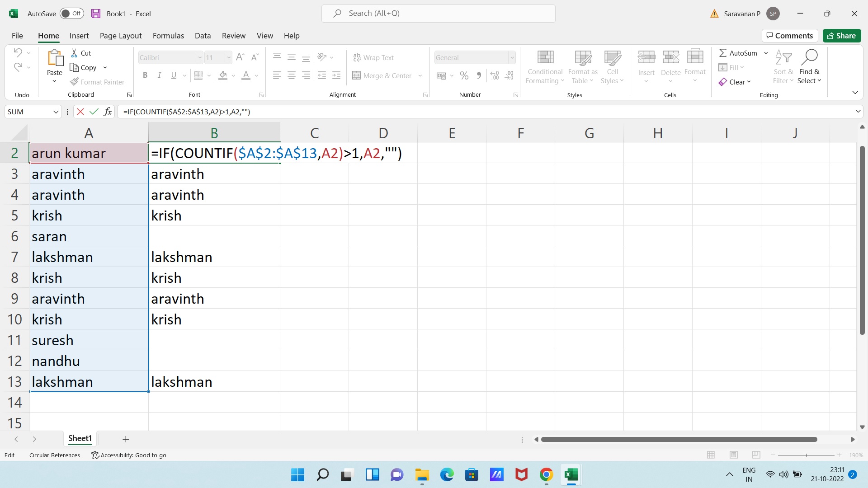This screenshot has width=868, height=488.
Task: Click the AutoSum sigma icon
Action: (x=723, y=53)
